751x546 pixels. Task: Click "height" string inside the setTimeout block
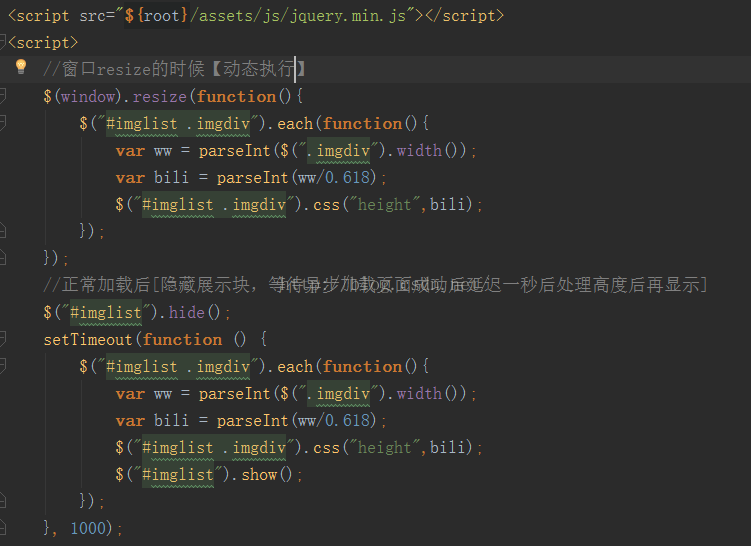tap(384, 447)
